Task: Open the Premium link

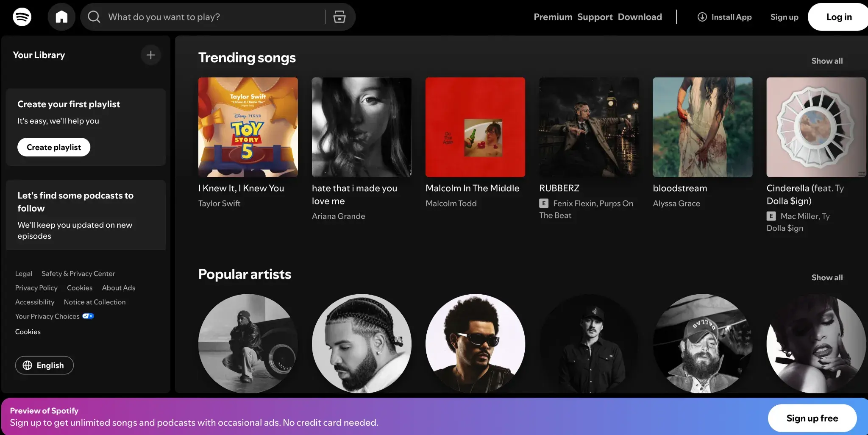Action: [553, 17]
